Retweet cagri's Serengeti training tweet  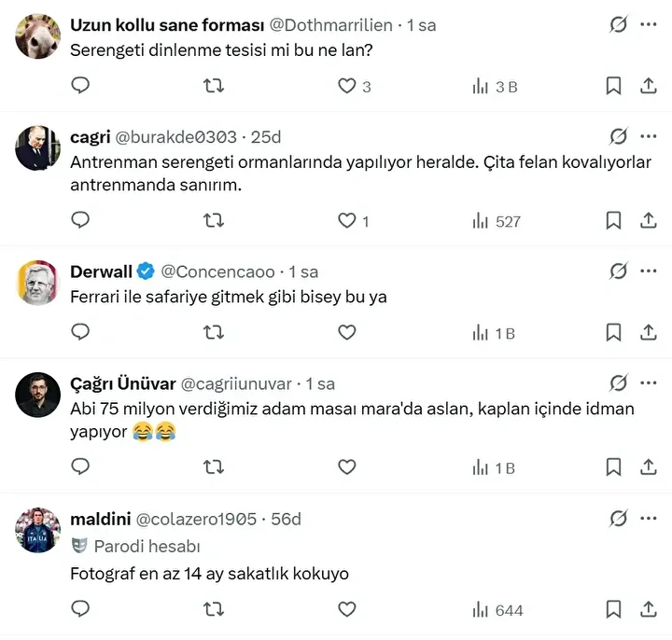click(x=214, y=221)
